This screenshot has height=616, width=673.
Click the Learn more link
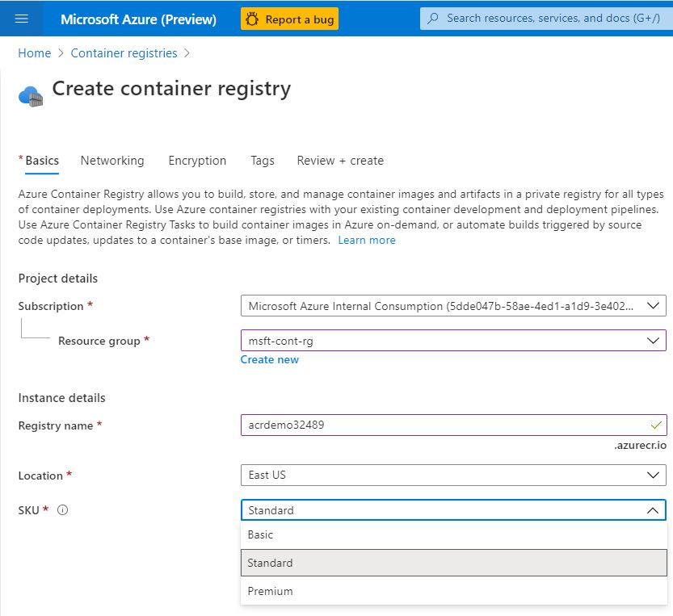[x=367, y=240]
